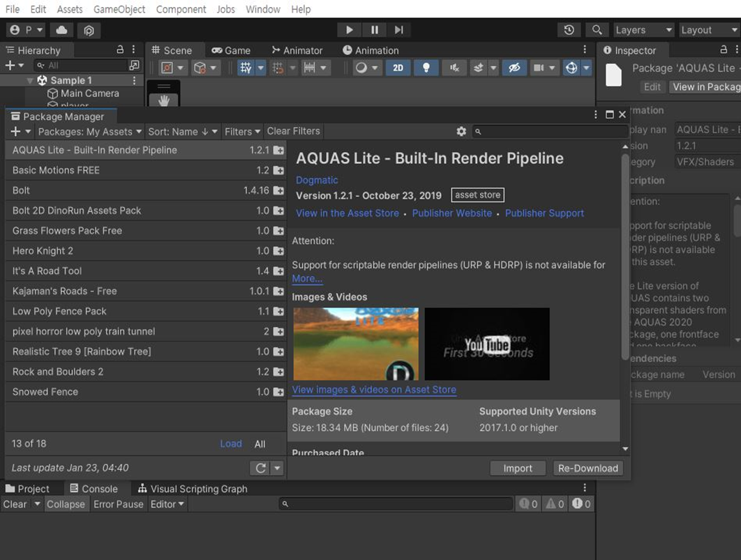Open the cloud services icon
Viewport: 741px width, 560px height.
61,30
